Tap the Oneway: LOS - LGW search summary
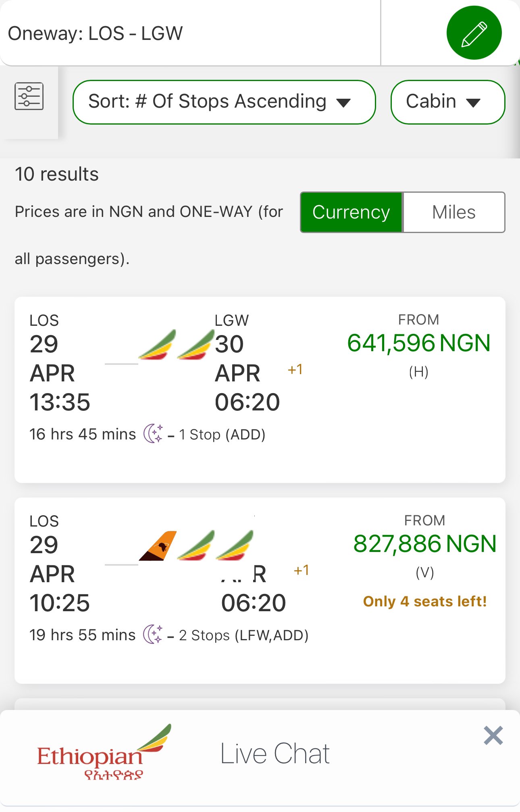 [x=96, y=33]
